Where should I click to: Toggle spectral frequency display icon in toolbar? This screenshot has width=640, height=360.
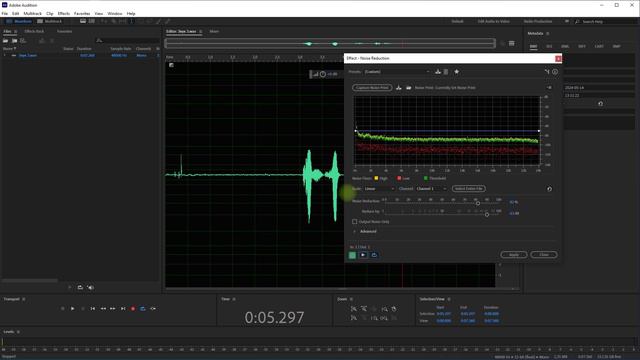click(83, 21)
